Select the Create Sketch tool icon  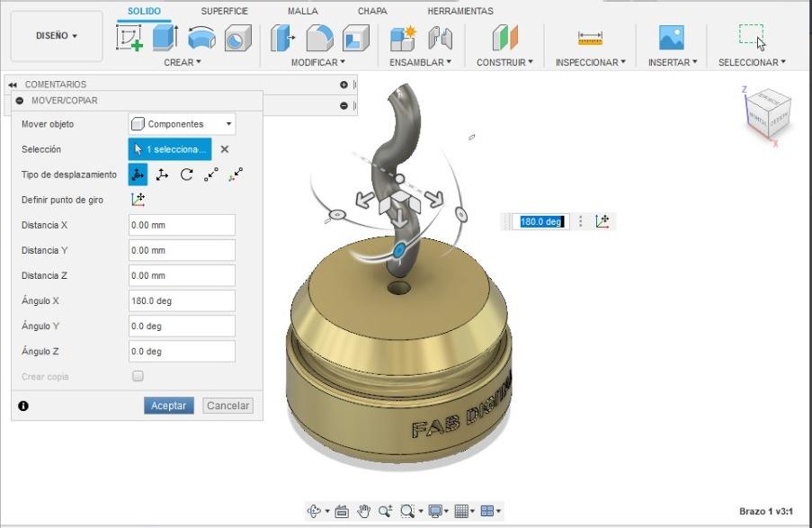(129, 38)
